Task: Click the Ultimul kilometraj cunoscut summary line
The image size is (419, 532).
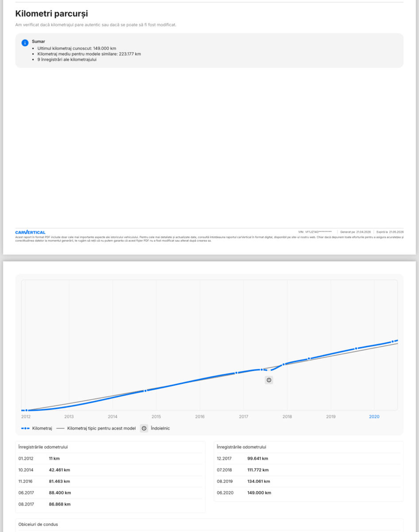Action: (77, 48)
